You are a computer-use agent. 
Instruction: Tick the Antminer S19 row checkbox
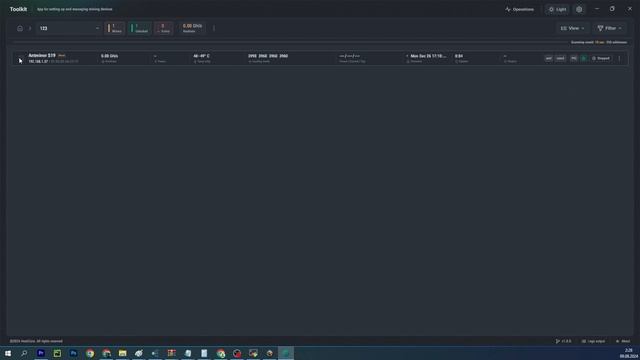pos(20,58)
